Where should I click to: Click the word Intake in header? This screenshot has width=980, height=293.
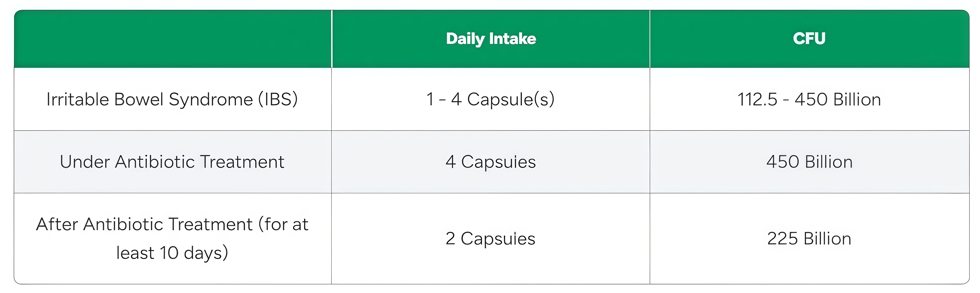(512, 39)
